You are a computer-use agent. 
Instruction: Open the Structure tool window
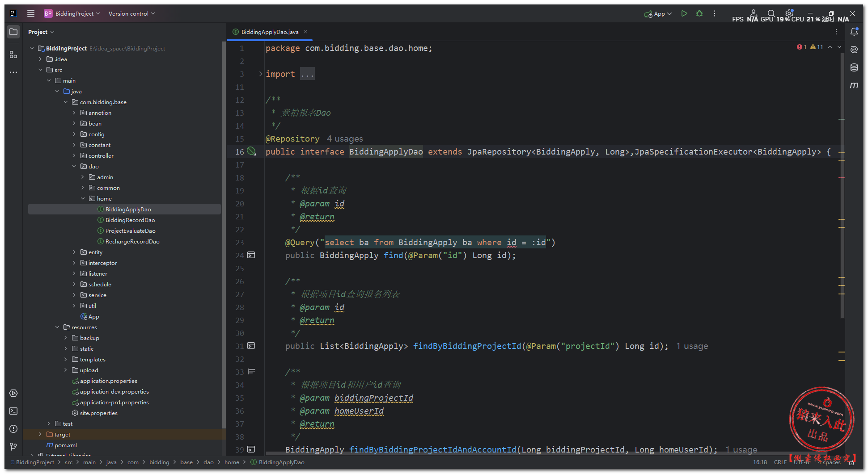tap(13, 55)
